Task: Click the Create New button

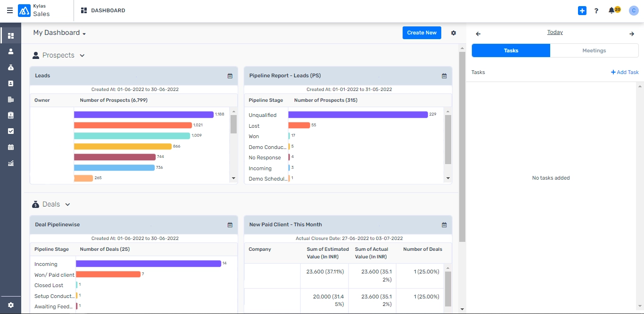Action: 422,33
